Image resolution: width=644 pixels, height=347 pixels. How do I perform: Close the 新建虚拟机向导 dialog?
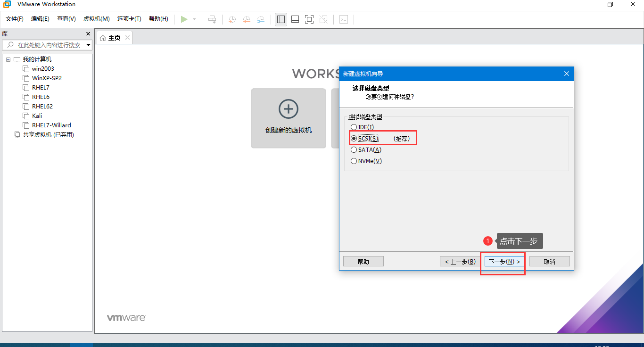[x=567, y=74]
